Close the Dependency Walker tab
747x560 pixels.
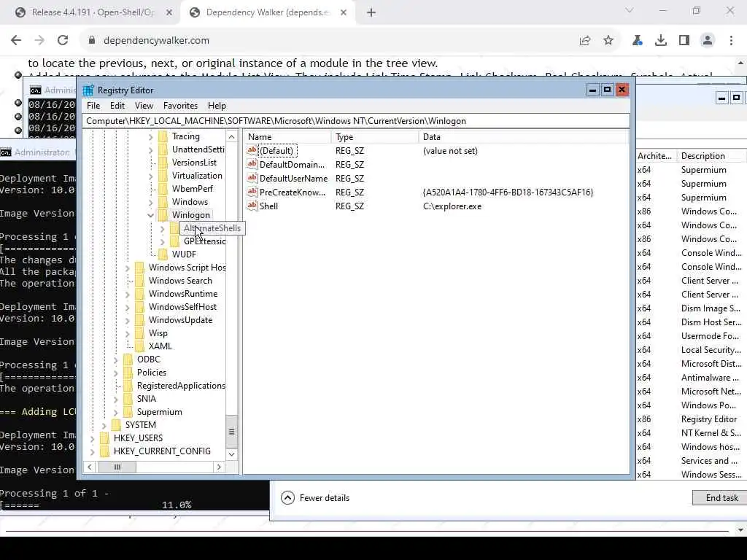coord(344,12)
